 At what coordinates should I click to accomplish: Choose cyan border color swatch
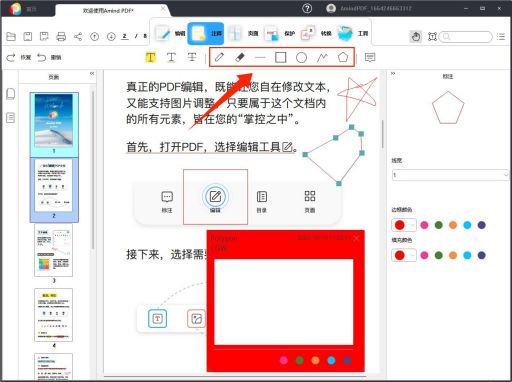pyautogui.click(x=467, y=225)
